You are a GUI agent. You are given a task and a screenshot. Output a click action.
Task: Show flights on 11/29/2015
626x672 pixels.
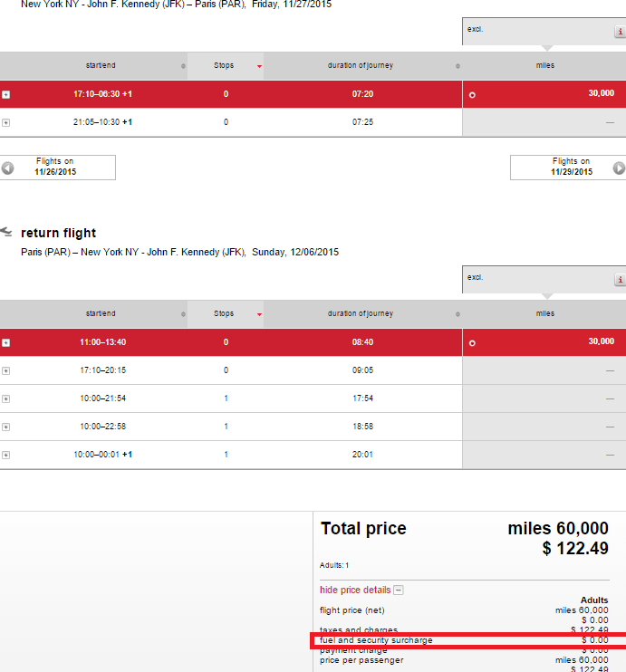tap(568, 168)
